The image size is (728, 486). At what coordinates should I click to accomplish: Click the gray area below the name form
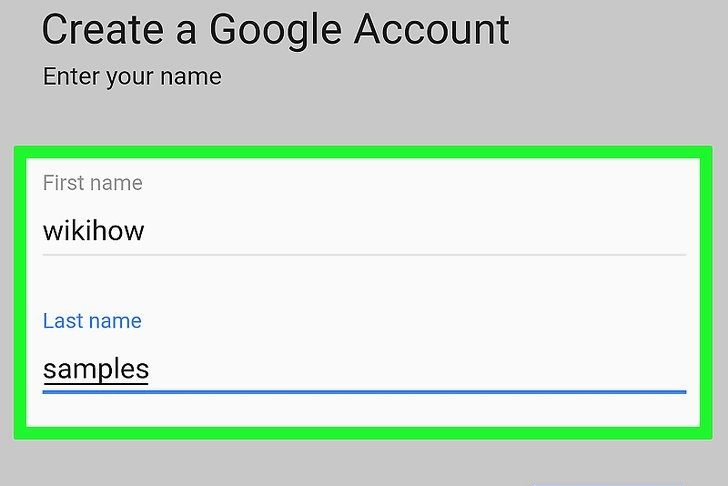(364, 462)
